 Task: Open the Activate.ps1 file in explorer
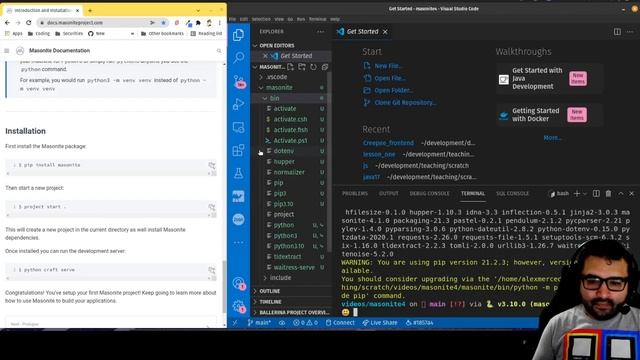[x=290, y=140]
